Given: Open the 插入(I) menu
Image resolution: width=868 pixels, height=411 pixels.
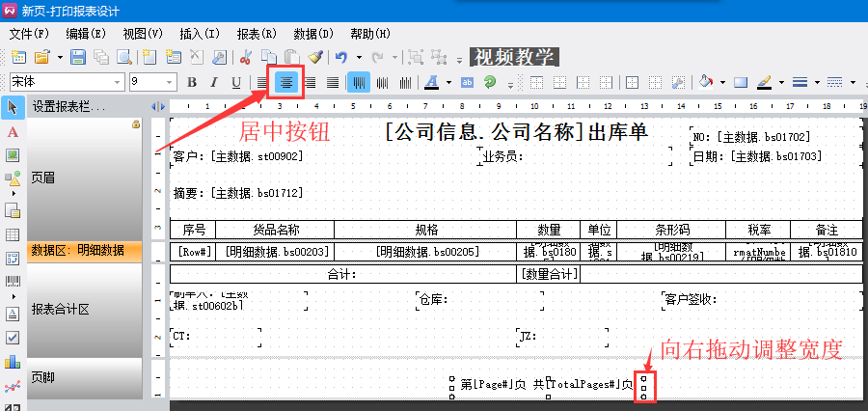Looking at the screenshot, I should [199, 33].
